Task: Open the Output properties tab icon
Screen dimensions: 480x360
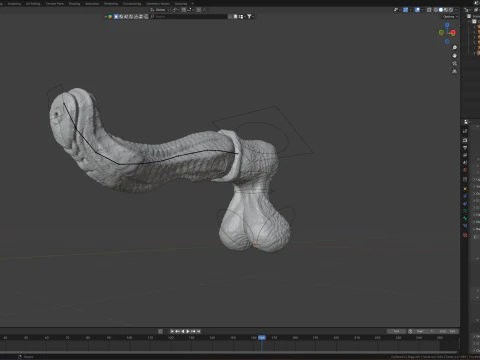Action: click(465, 148)
